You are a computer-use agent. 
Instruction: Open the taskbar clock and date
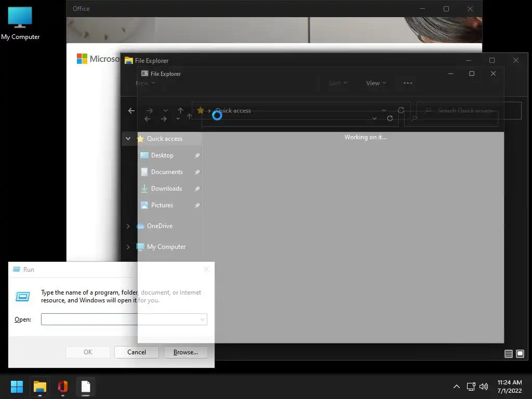[510, 387]
